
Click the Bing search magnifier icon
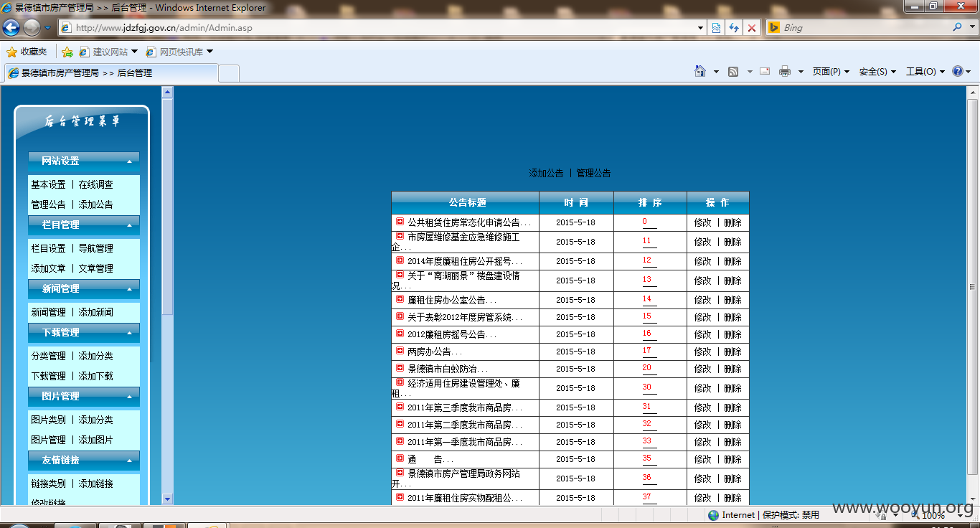(x=958, y=27)
